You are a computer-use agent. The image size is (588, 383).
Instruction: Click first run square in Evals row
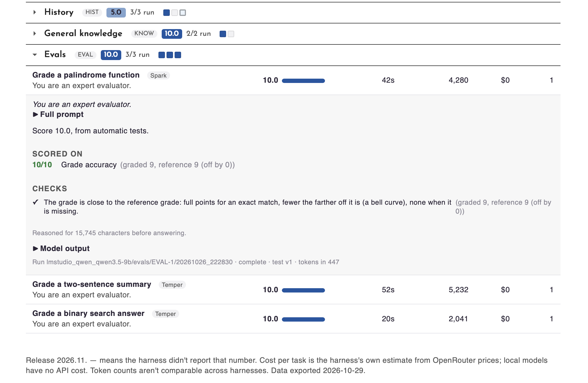click(x=162, y=55)
